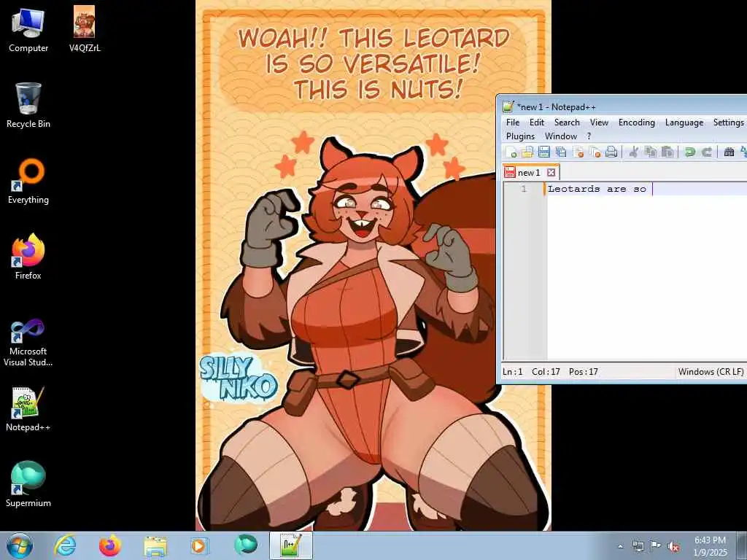Open the Settings menu in Notepad++
The width and height of the screenshot is (747, 560).
(729, 122)
